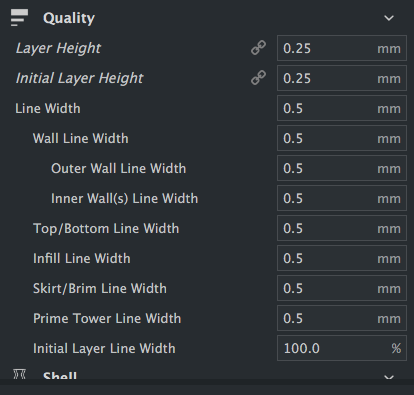Edit the Inner Wall(s) Line Width field
Viewport: 414px width, 395px height.
(342, 198)
